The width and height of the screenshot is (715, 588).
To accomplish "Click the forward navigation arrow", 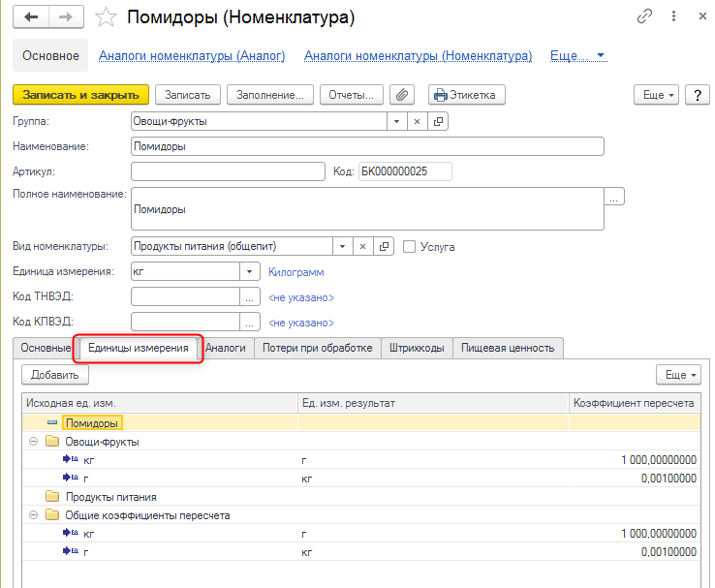I will tap(66, 17).
